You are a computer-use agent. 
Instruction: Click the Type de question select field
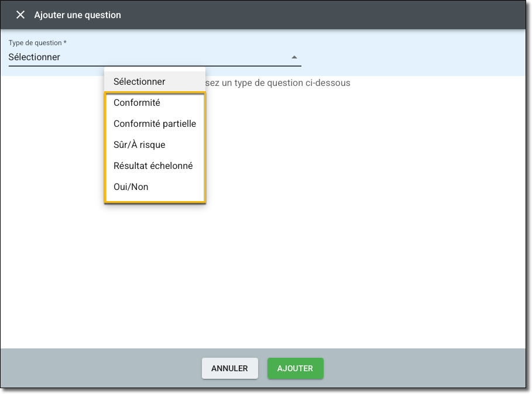(x=146, y=57)
